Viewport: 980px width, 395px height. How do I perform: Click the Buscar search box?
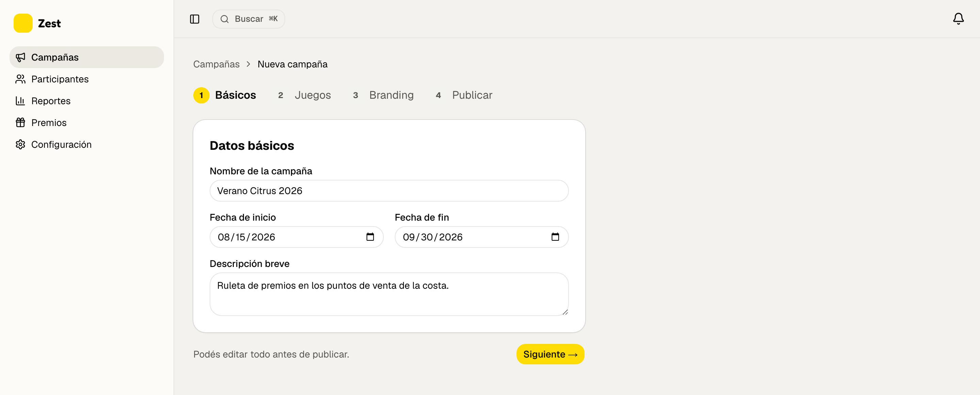tap(248, 19)
